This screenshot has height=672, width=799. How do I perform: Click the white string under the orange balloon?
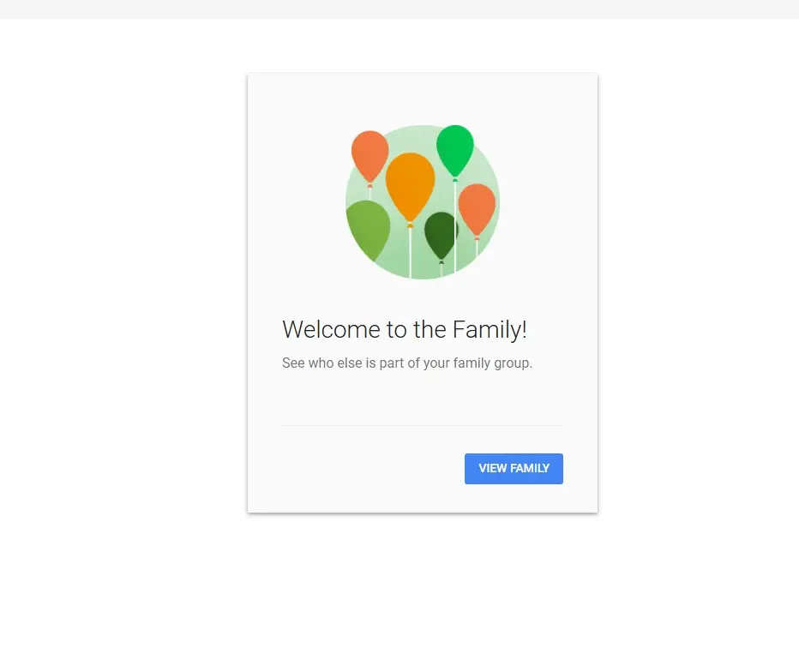pyautogui.click(x=410, y=253)
